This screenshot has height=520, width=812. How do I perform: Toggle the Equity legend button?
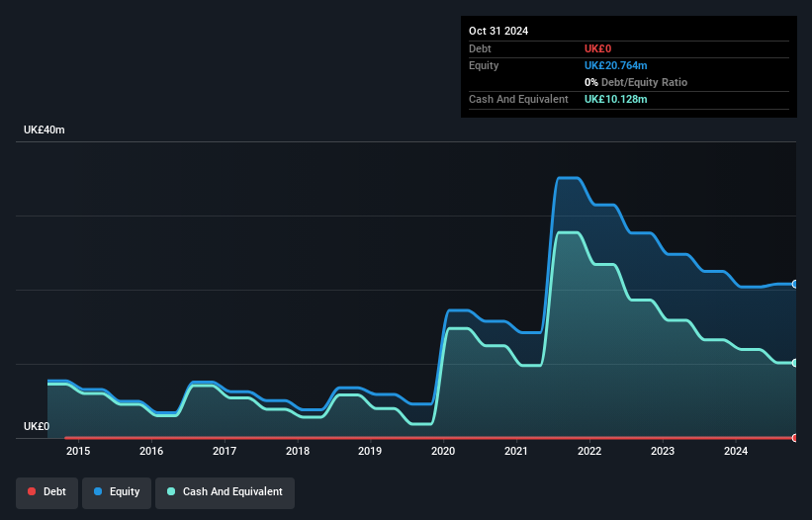[117, 492]
